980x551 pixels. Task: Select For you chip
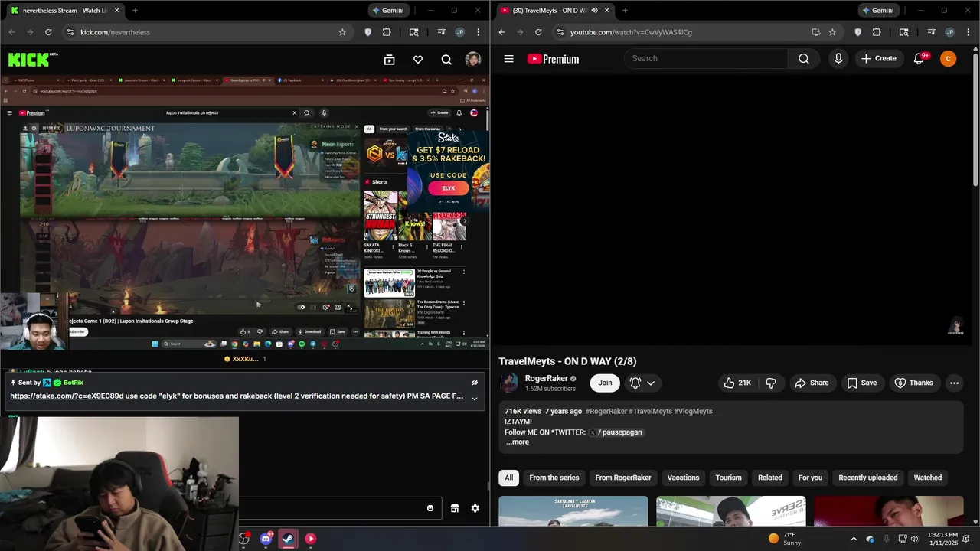(810, 478)
